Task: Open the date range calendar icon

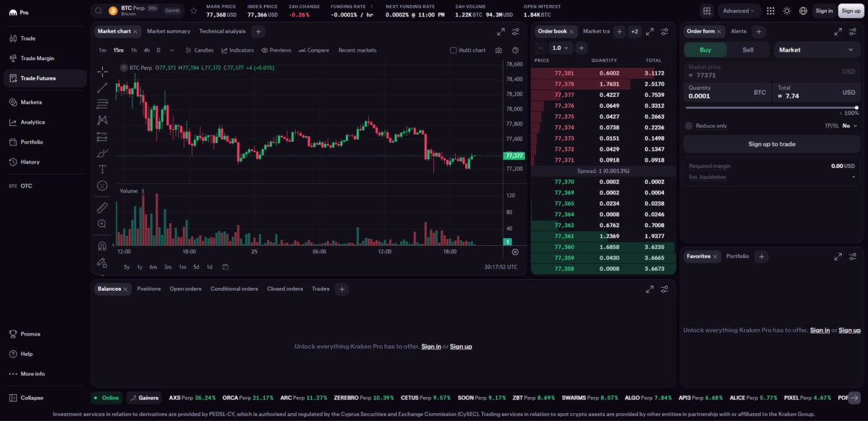Action: click(226, 267)
